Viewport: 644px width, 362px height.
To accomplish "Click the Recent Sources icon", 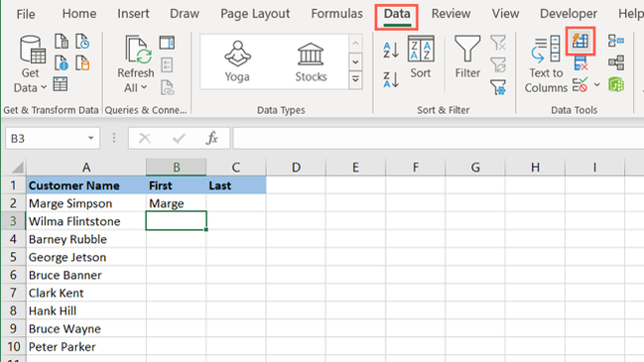I will coord(82,42).
